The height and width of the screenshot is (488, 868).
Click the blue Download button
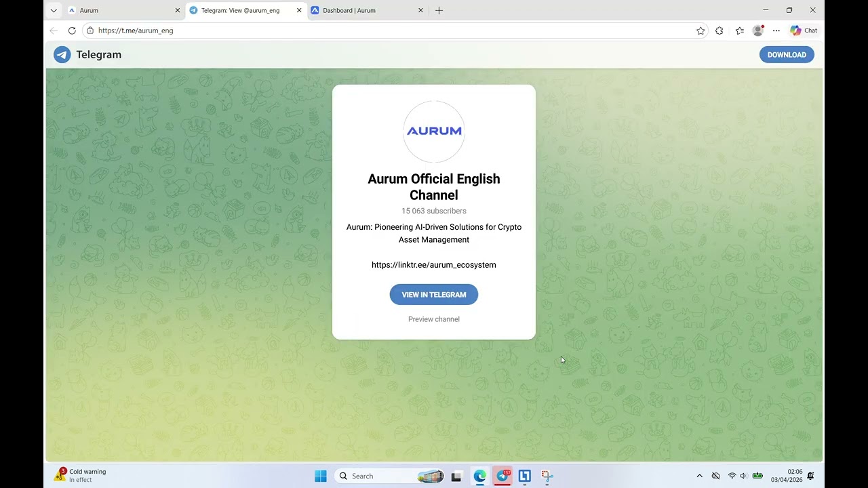pyautogui.click(x=787, y=55)
